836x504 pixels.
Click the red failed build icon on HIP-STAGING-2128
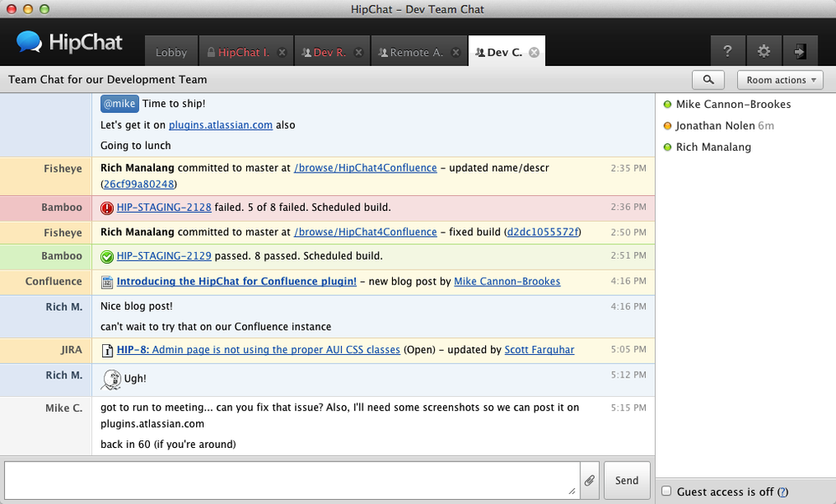pos(107,208)
